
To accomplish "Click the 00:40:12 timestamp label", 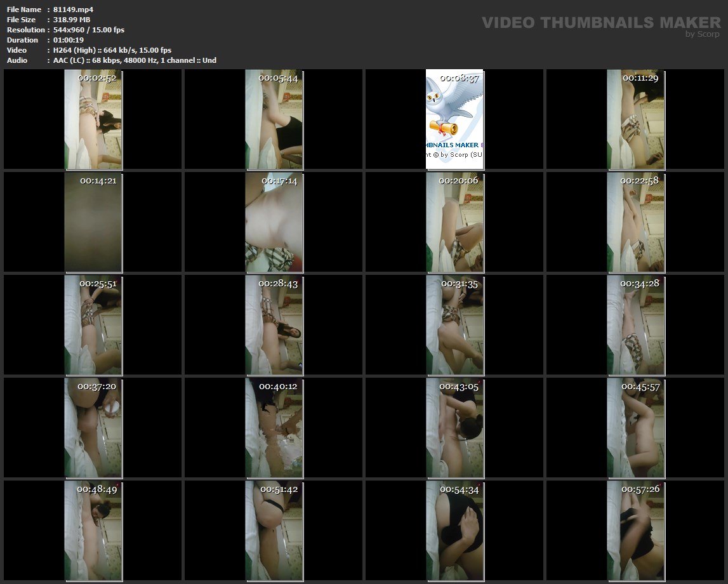I will click(278, 386).
